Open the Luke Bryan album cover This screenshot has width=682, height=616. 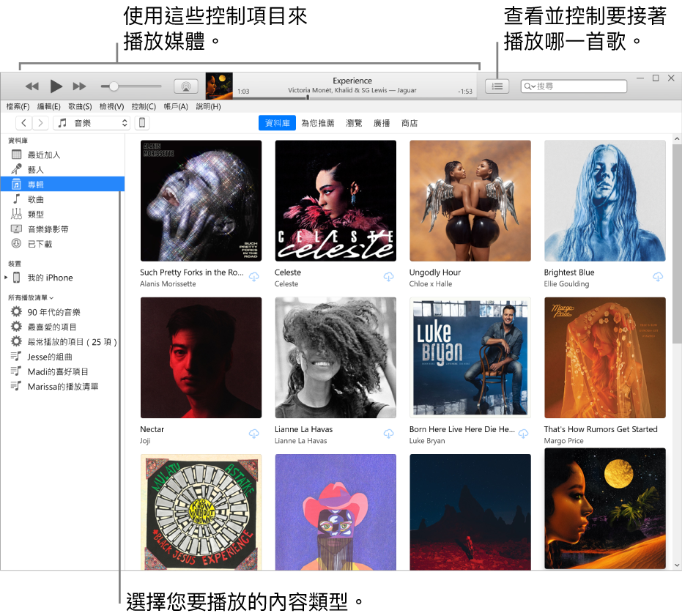pyautogui.click(x=470, y=357)
